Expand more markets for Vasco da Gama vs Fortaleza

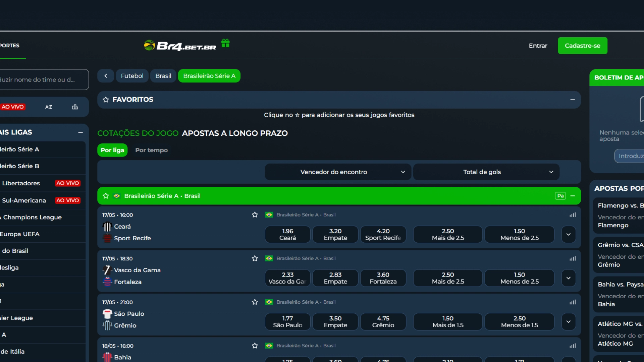click(569, 278)
